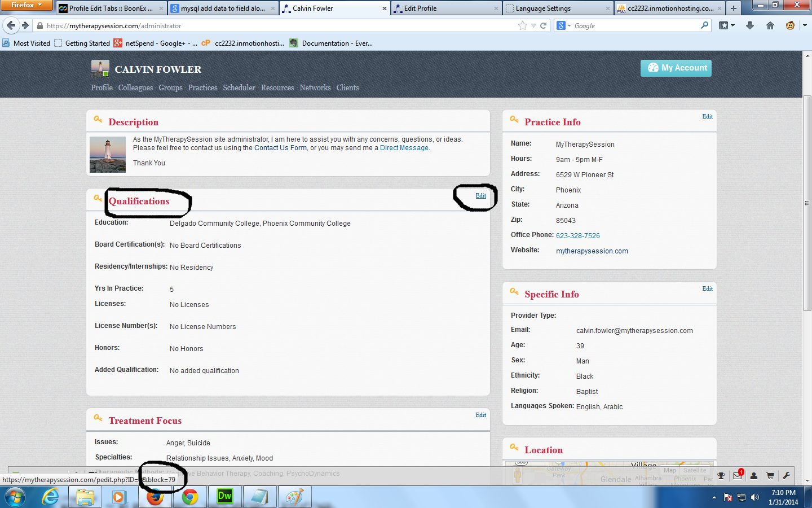Click in the Google search box
Screen dimensions: 812x508
tap(634, 26)
